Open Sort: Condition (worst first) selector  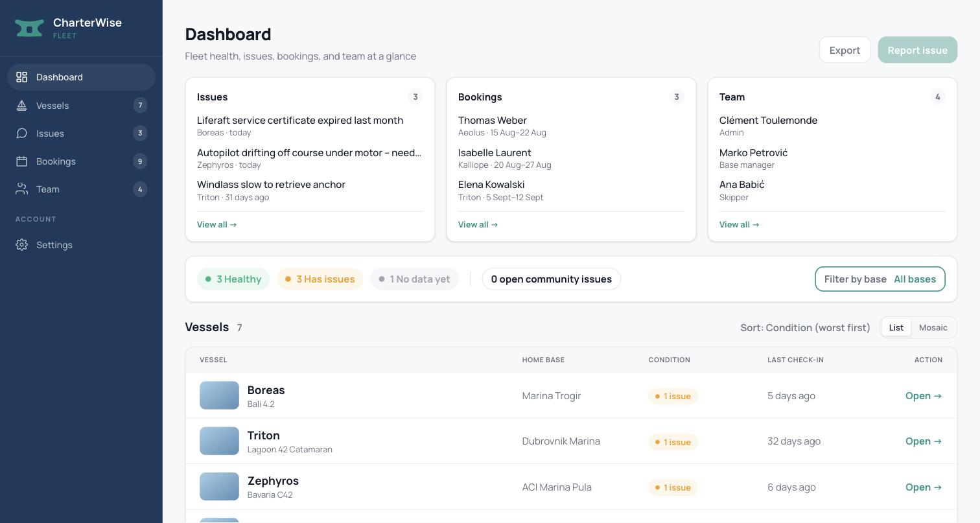pos(805,327)
